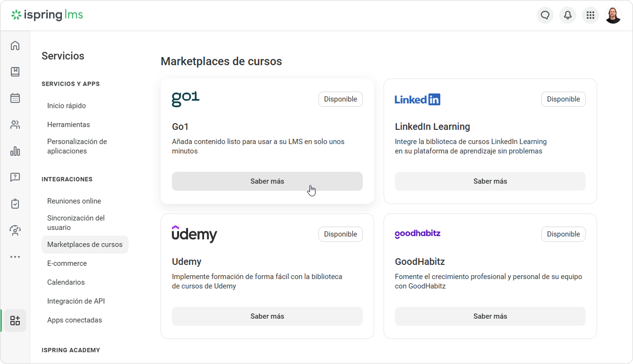The width and height of the screenshot is (633, 364).
Task: Open the apps grid launcher icon
Action: (x=590, y=15)
